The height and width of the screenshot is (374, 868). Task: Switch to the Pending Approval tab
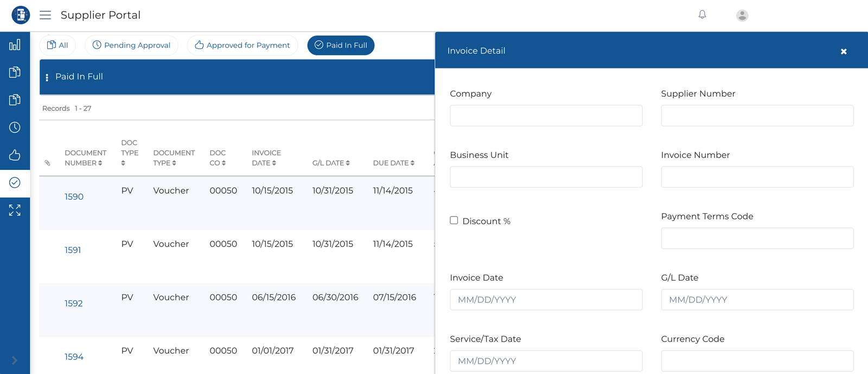pyautogui.click(x=131, y=46)
